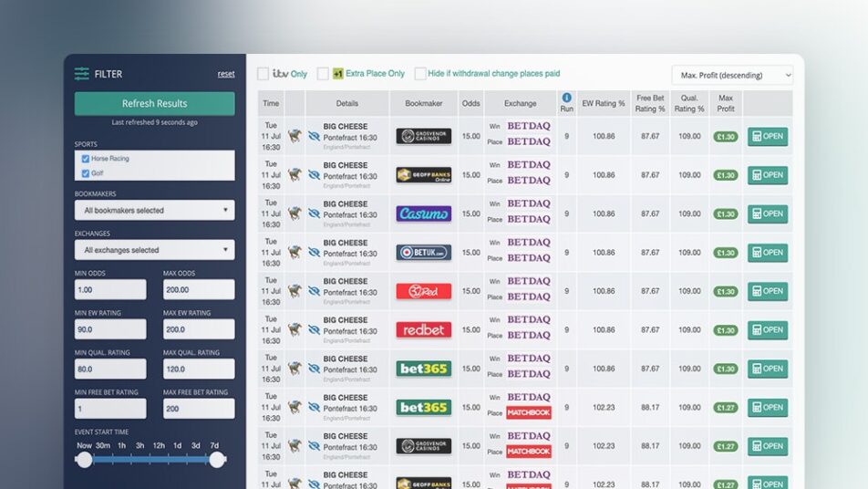The width and height of the screenshot is (868, 489).
Task: Click the Casumo bookmaker logo
Action: [x=423, y=213]
